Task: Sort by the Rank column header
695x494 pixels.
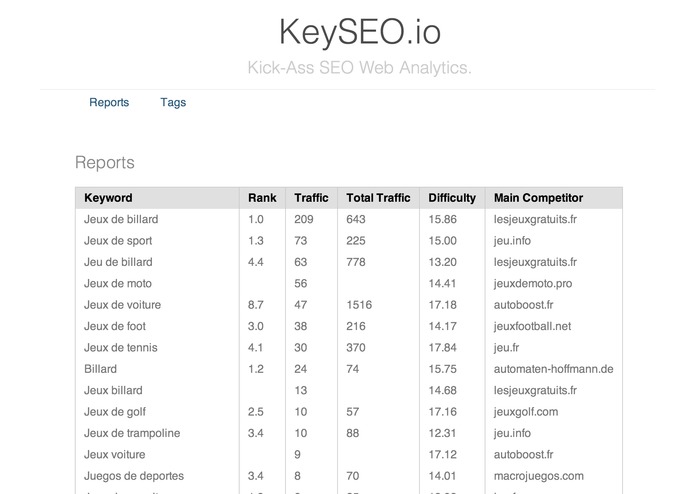Action: (262, 198)
